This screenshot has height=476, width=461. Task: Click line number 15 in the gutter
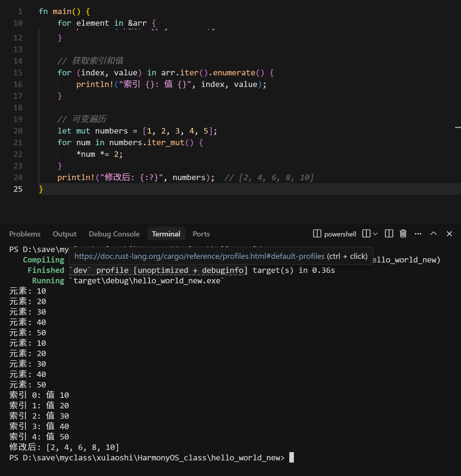tap(18, 73)
